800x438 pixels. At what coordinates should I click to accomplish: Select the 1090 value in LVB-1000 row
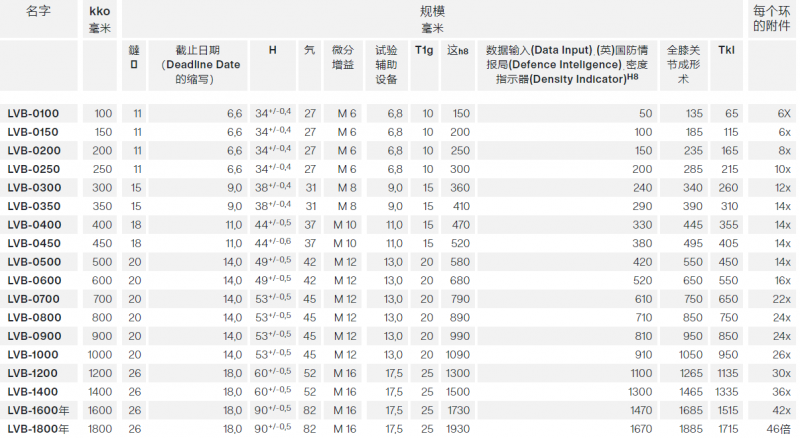point(458,354)
